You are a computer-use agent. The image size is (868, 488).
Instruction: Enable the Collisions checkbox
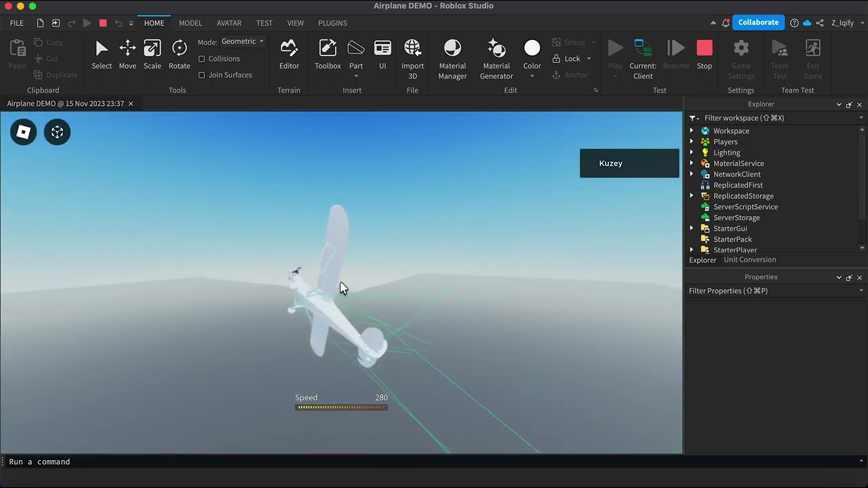pos(202,59)
